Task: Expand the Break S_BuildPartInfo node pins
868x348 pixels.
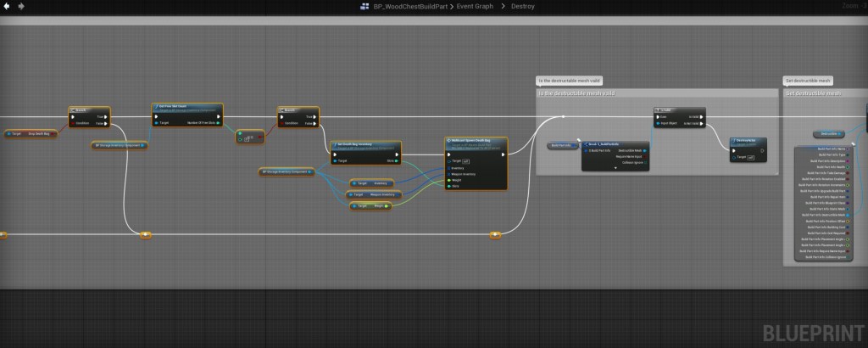Action: tap(614, 169)
